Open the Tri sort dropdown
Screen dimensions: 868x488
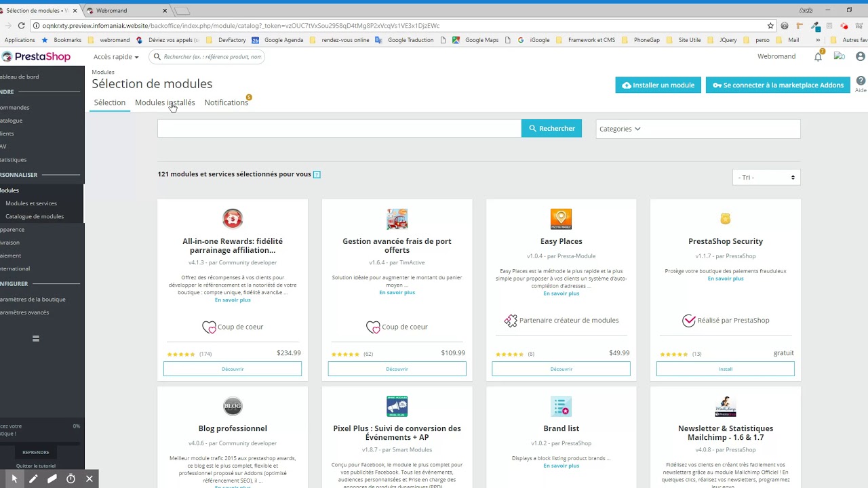click(x=766, y=178)
